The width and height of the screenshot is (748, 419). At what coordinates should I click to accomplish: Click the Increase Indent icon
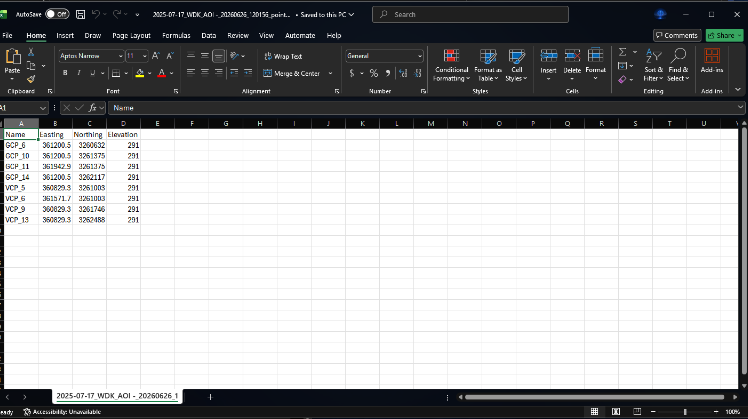(x=248, y=72)
